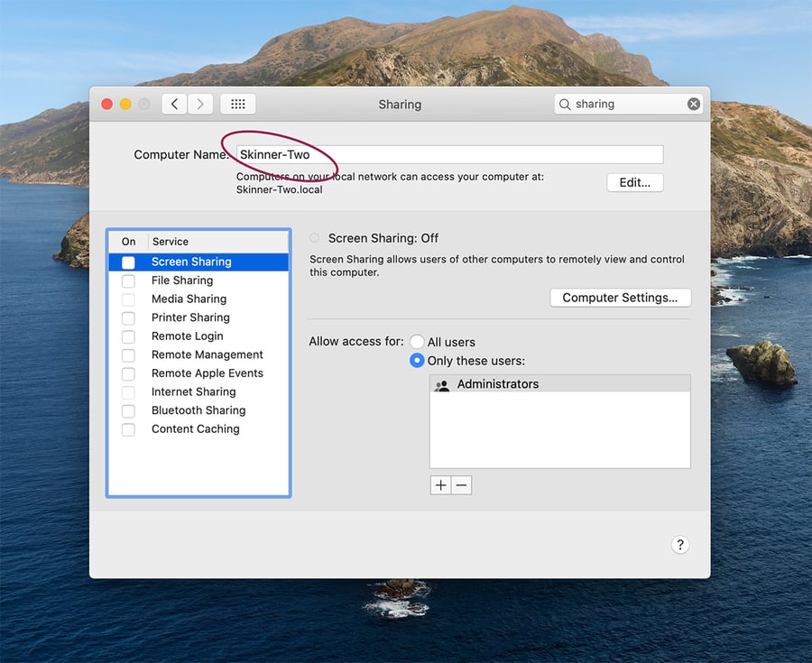This screenshot has height=663, width=812.
Task: Enable the Content Caching checkbox
Action: tap(127, 429)
